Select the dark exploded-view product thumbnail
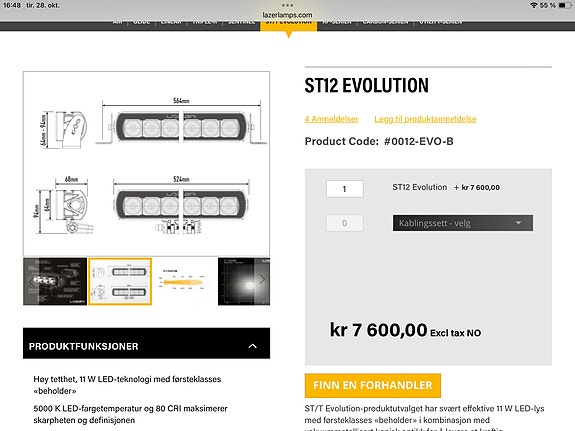Viewport: 575px width, 431px height. point(55,281)
